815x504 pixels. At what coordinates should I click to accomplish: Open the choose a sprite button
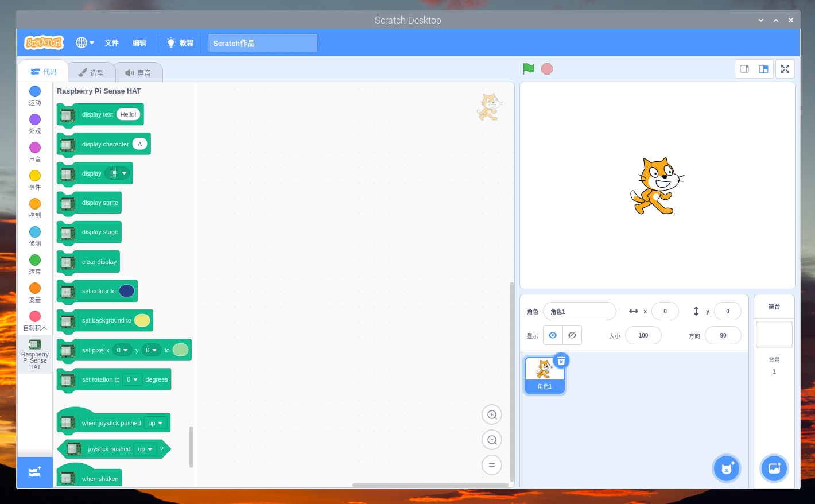[x=727, y=468]
